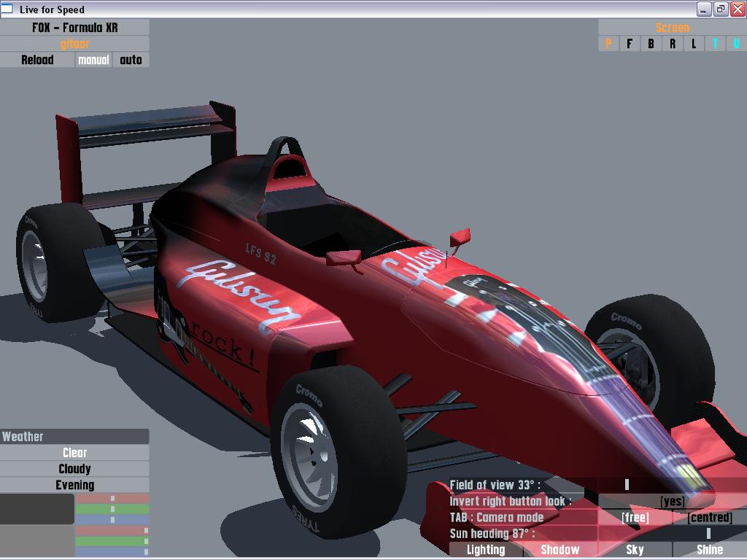Click the Sun heading 87° label
747x560 pixels.
click(492, 533)
